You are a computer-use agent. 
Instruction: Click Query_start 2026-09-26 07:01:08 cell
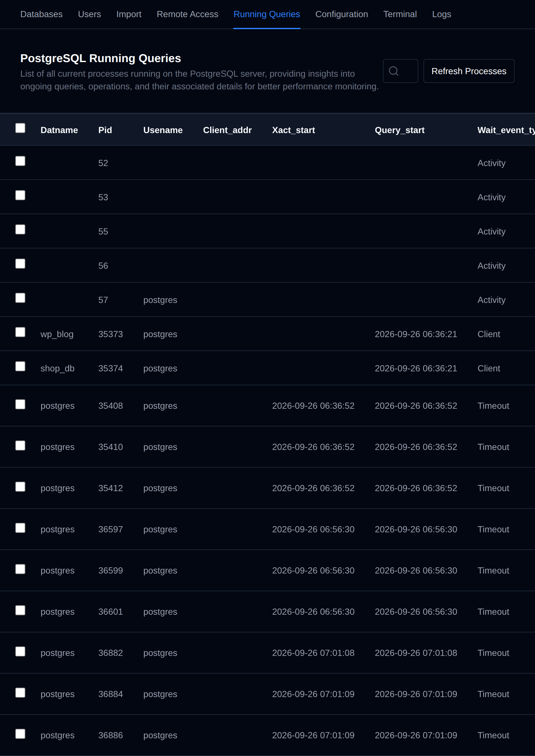click(416, 653)
